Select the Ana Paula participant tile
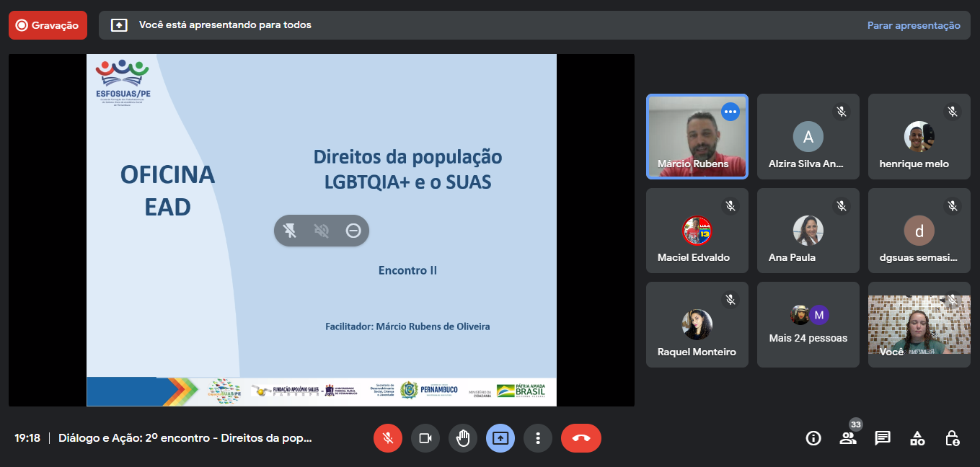 click(x=808, y=231)
